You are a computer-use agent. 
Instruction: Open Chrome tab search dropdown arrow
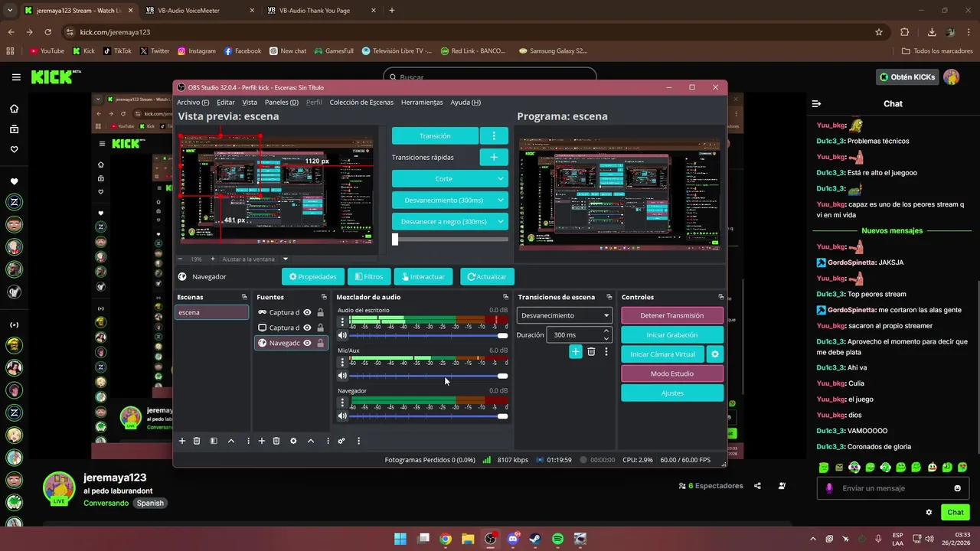(x=10, y=11)
